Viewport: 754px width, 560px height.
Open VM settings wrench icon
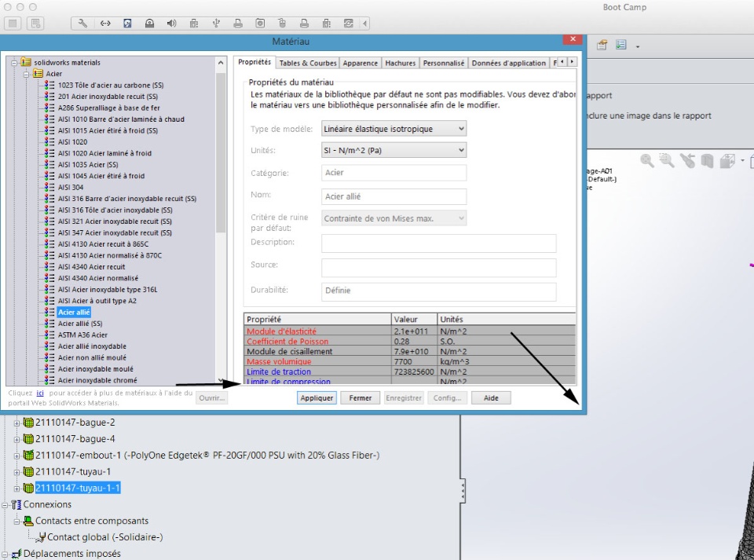tap(82, 23)
